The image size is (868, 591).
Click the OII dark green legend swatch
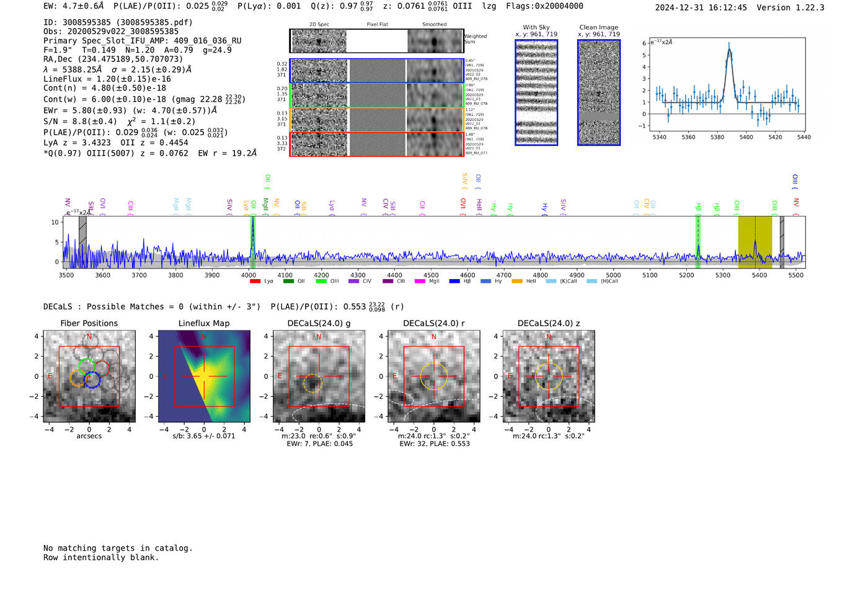(x=288, y=282)
